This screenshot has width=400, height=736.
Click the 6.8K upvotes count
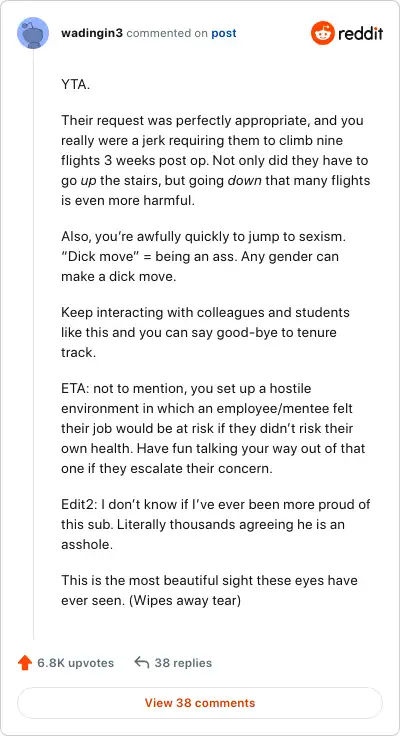click(x=76, y=663)
